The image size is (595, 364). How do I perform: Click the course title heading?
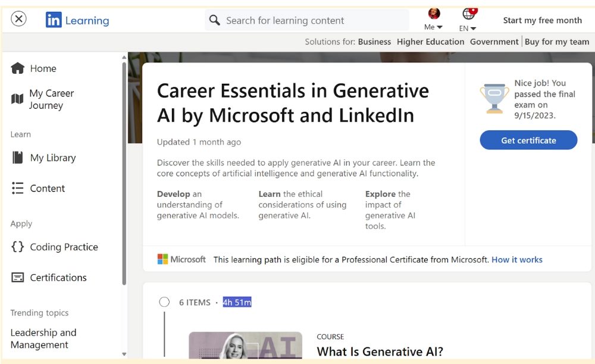[293, 103]
